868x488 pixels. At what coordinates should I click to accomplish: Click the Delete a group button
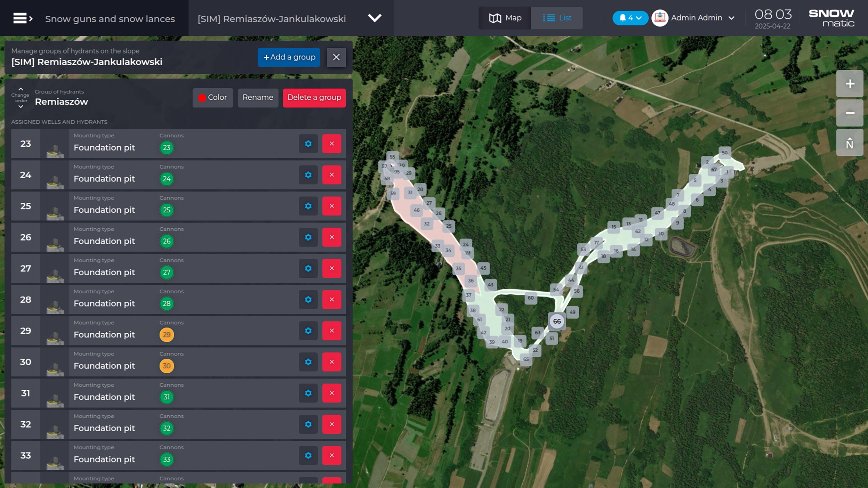[314, 97]
